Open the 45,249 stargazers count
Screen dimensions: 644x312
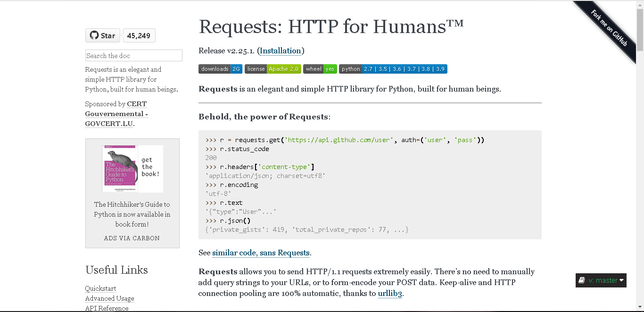click(x=139, y=35)
